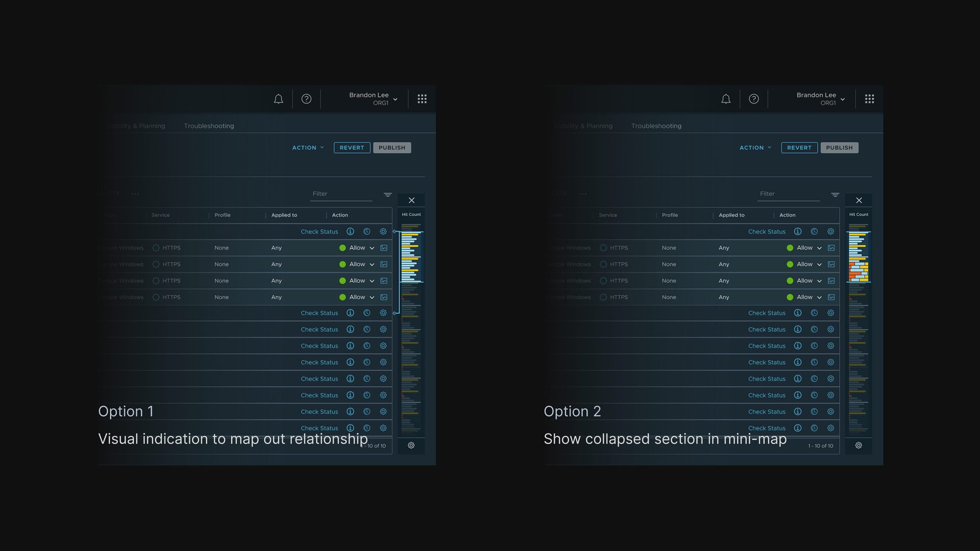980x551 pixels.
Task: Click filter lines icon in Option 2 panel
Action: [x=835, y=194]
